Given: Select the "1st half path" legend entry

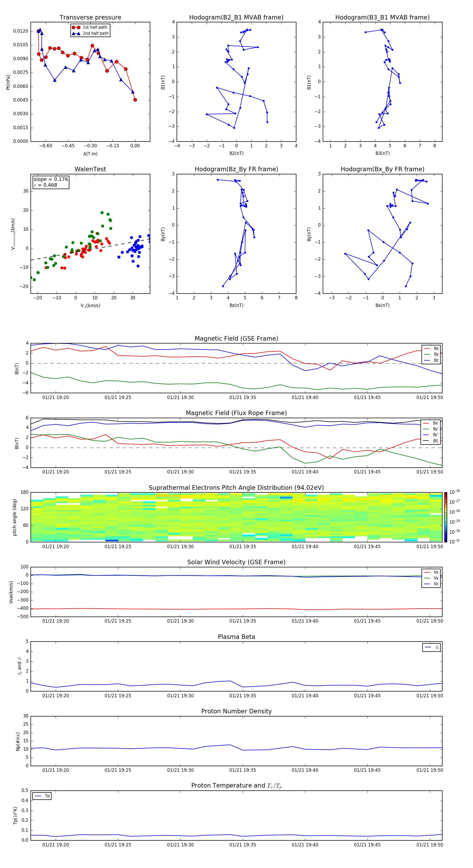Looking at the screenshot, I should pos(90,27).
